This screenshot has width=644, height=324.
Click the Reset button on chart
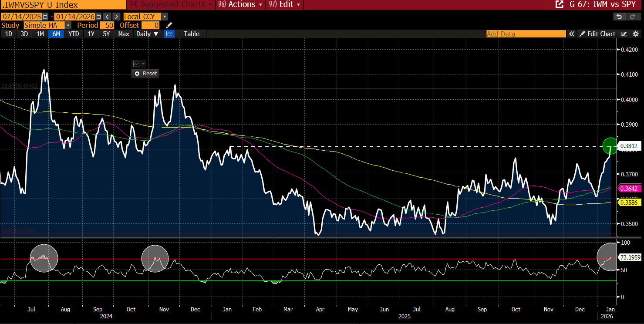coord(145,74)
